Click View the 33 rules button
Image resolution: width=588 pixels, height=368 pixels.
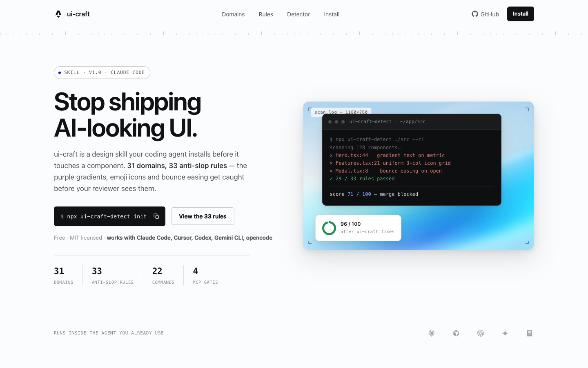(x=203, y=216)
